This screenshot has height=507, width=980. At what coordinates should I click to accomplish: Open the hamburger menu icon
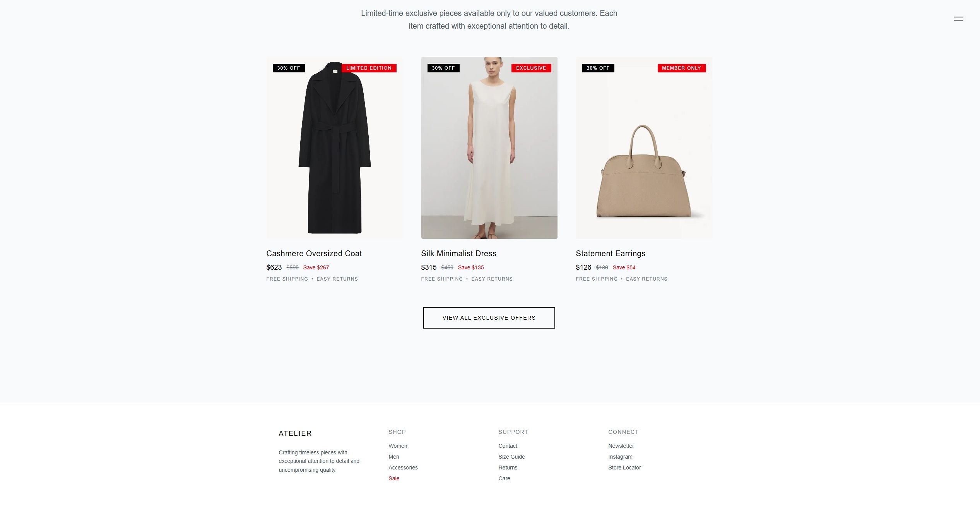click(x=958, y=19)
